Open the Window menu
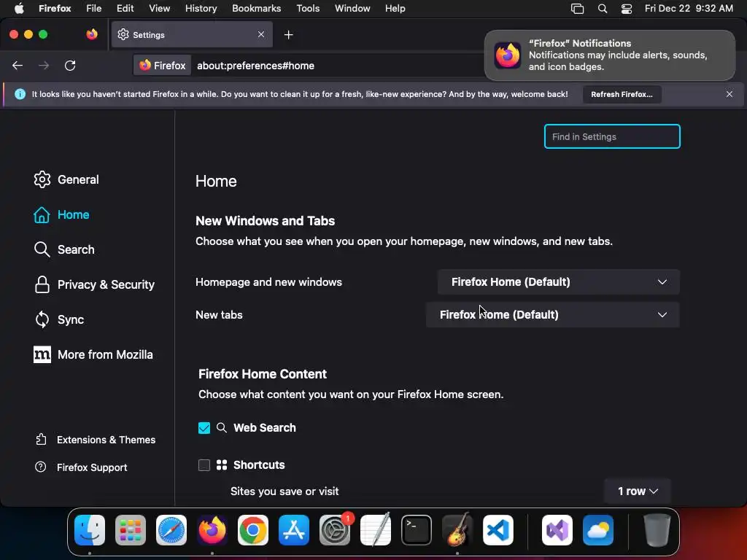Viewport: 747px width, 560px height. coord(352,9)
